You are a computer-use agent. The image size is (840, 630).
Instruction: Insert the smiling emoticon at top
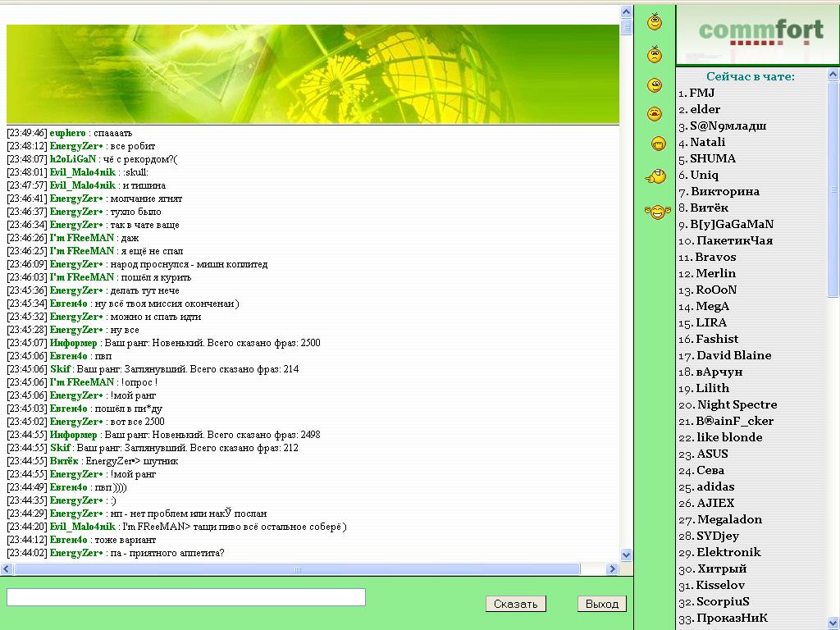coord(655,22)
